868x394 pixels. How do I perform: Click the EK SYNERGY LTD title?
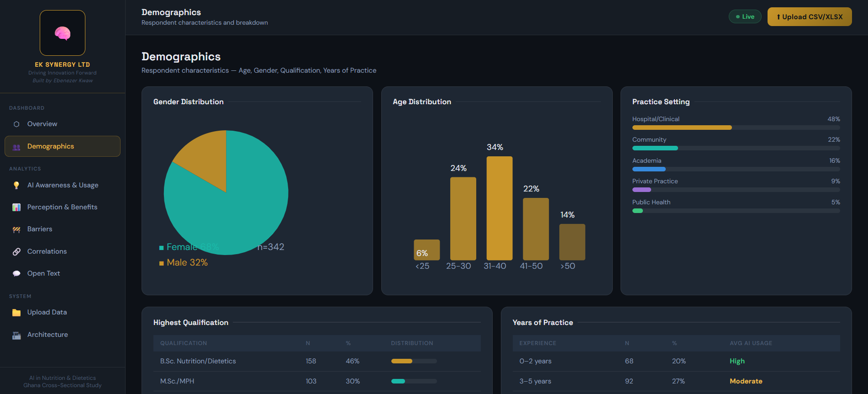pos(63,64)
